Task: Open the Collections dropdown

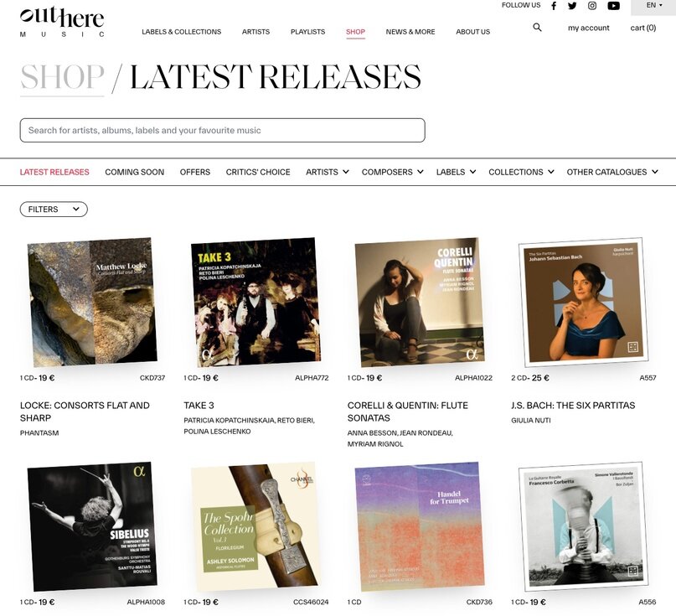Action: (521, 172)
